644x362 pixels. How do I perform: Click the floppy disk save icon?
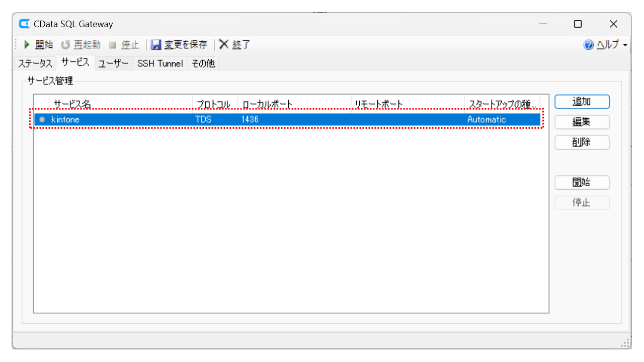click(156, 45)
